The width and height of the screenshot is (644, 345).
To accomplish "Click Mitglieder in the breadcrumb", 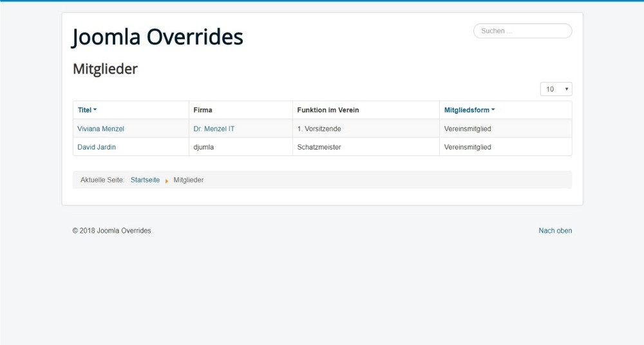I will (189, 180).
